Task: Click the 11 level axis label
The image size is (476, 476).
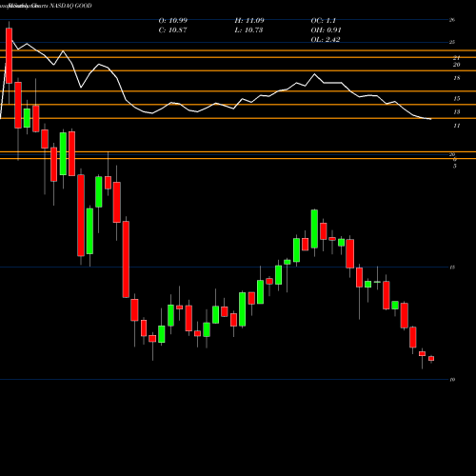Action: (457, 126)
